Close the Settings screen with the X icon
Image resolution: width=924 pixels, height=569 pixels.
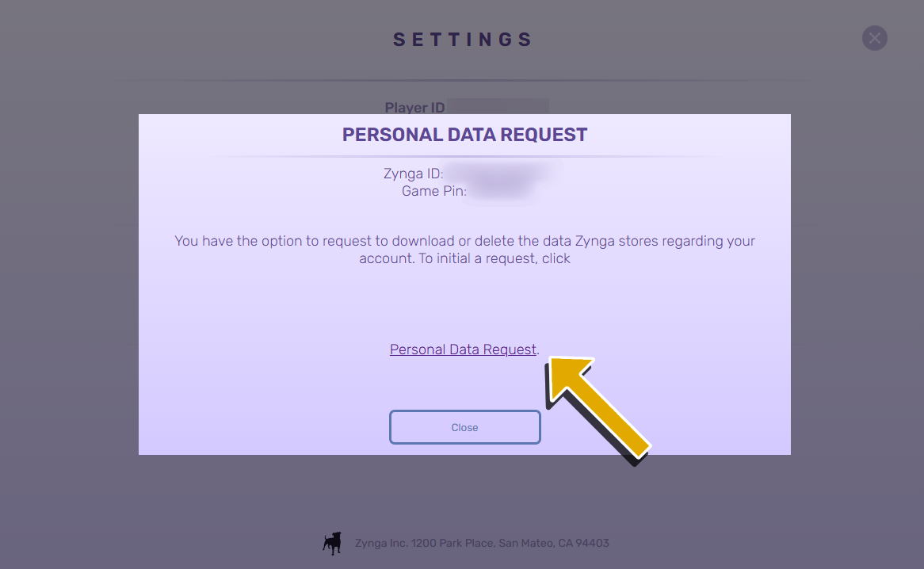coord(874,38)
